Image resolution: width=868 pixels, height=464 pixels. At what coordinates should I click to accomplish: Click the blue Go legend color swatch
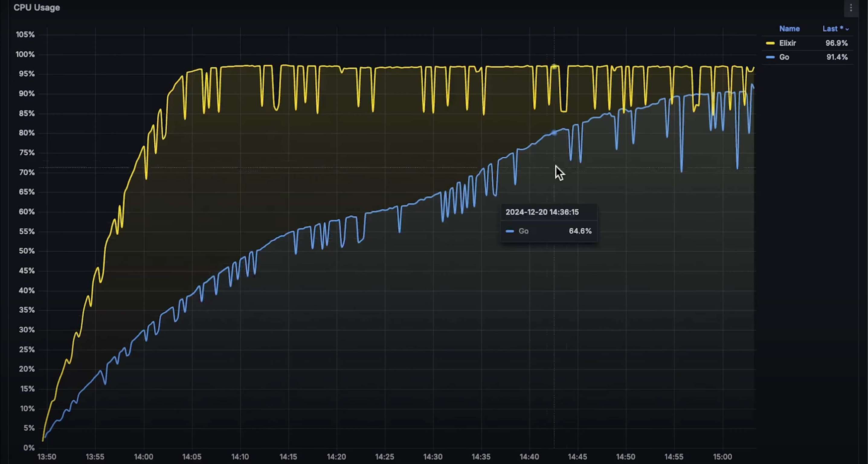[x=770, y=57]
